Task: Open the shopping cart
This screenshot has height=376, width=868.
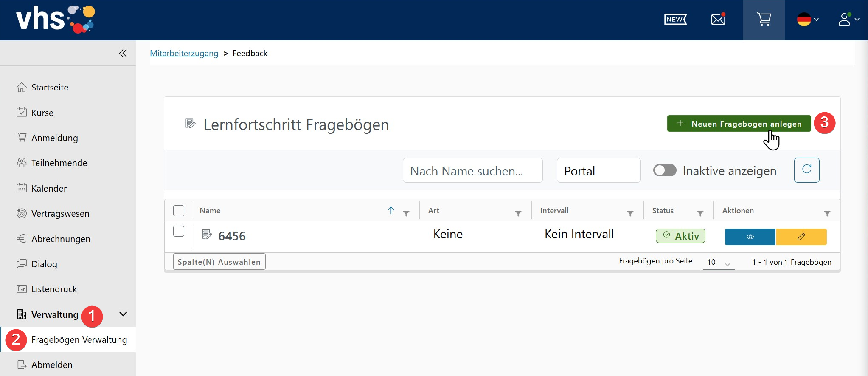Action: [x=764, y=20]
